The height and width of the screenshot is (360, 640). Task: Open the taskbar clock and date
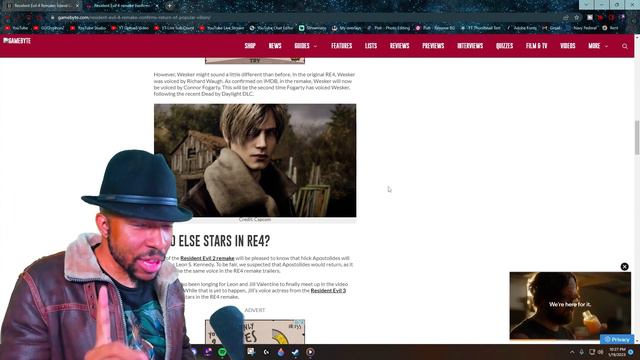(x=617, y=352)
